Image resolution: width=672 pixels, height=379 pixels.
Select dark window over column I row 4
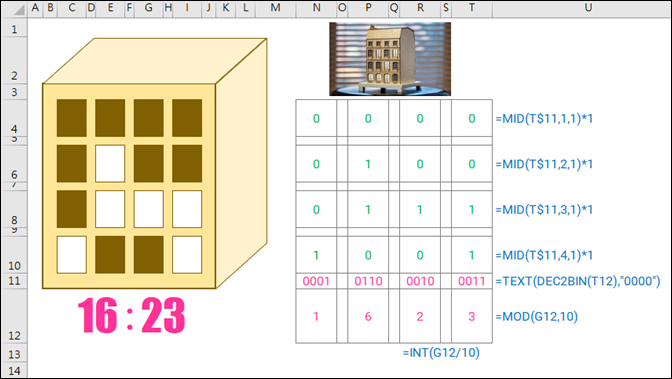pyautogui.click(x=187, y=118)
